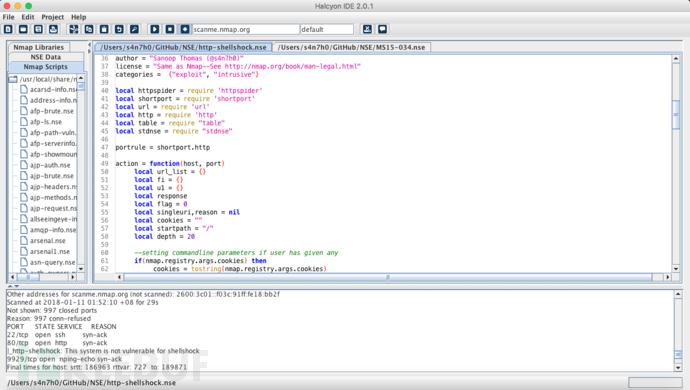Click the Save file toolbar icon
The image size is (690, 390).
[38, 29]
